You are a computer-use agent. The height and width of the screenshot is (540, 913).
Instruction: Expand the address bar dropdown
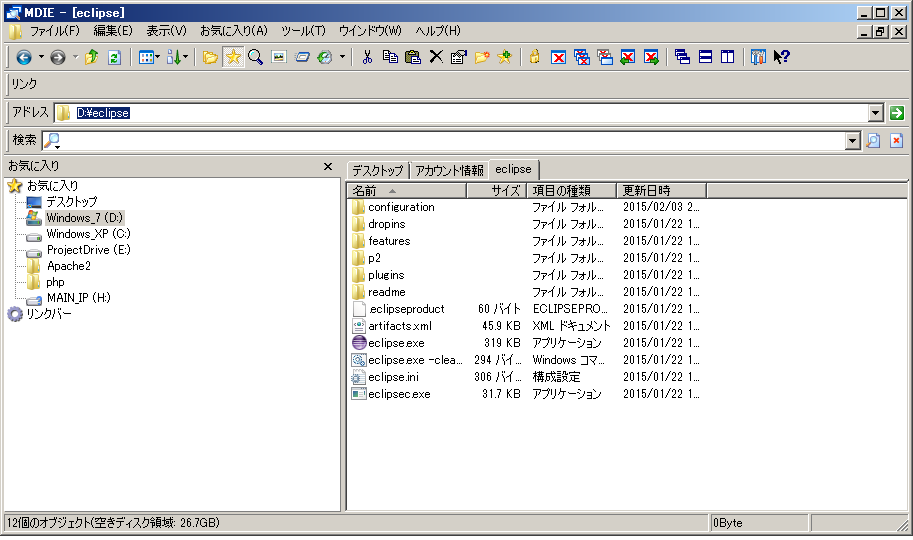[x=875, y=113]
